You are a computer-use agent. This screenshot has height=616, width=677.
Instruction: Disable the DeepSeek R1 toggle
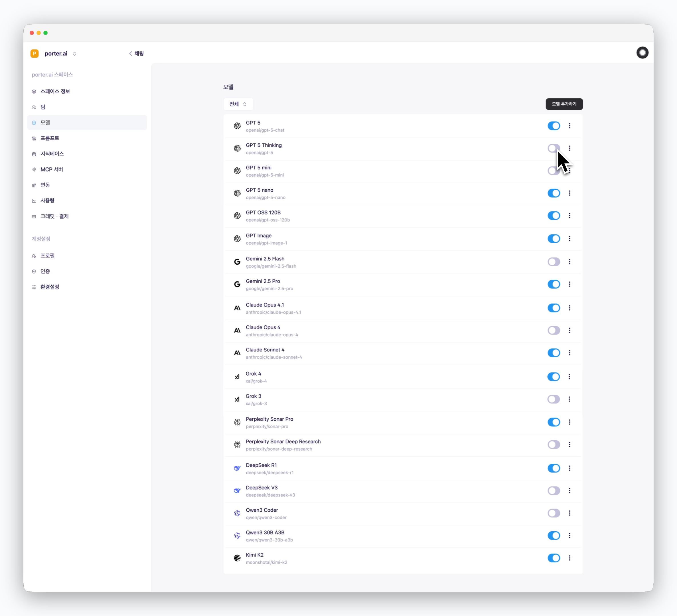tap(554, 468)
